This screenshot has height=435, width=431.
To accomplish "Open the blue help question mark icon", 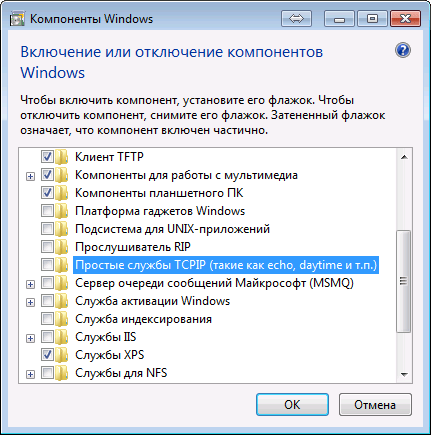I will (403, 51).
